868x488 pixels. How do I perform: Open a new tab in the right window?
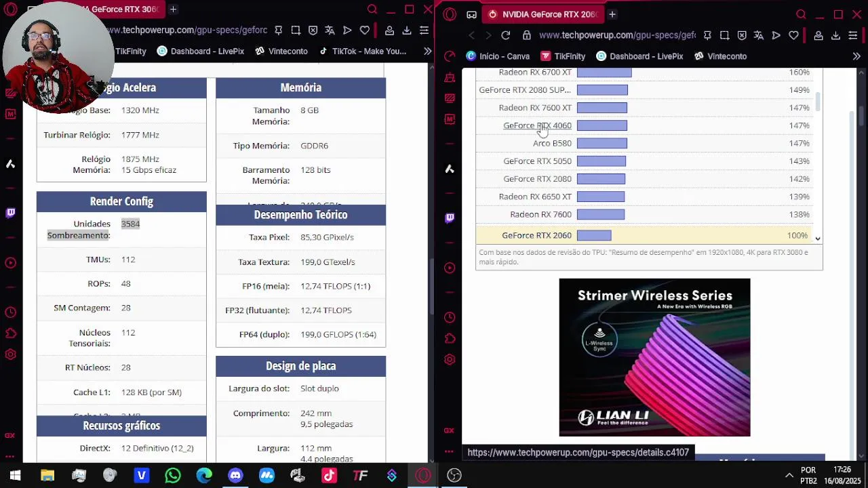click(x=612, y=14)
